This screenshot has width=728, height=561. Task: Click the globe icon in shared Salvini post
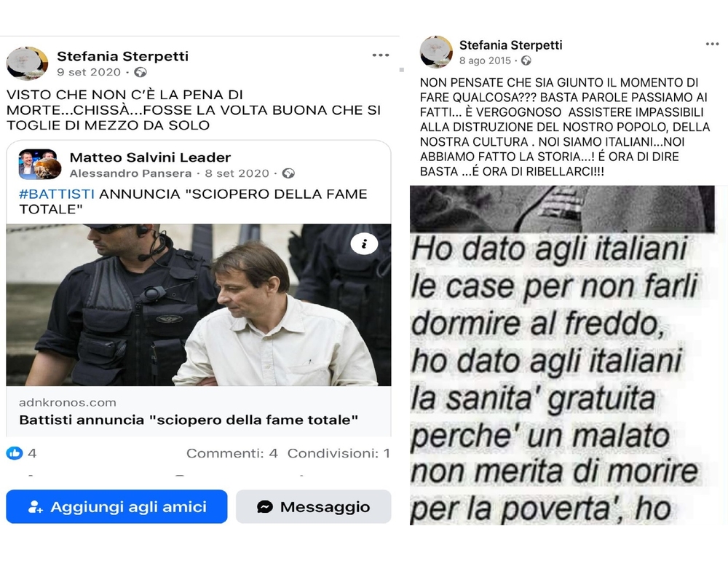click(288, 173)
